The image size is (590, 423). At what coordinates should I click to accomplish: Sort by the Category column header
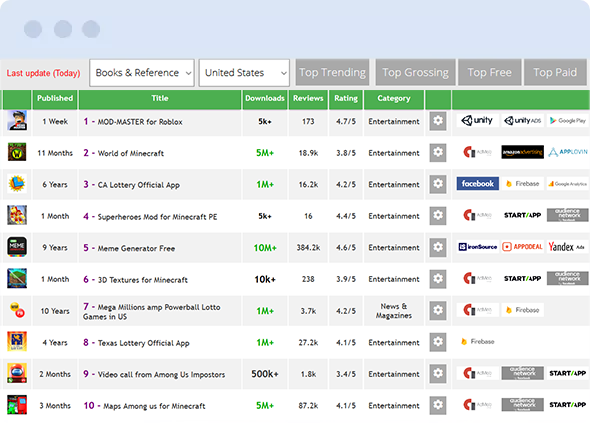click(x=394, y=99)
